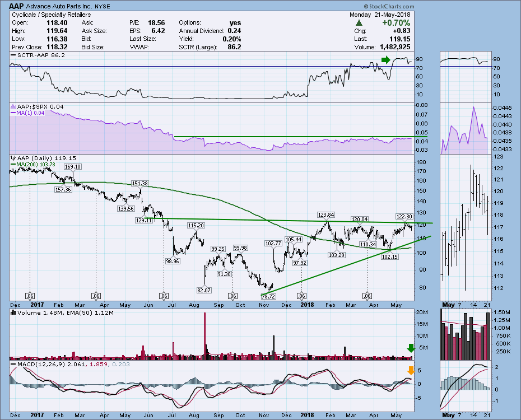Click the 91.30 price low label
This screenshot has height=420, width=521.
224,274
